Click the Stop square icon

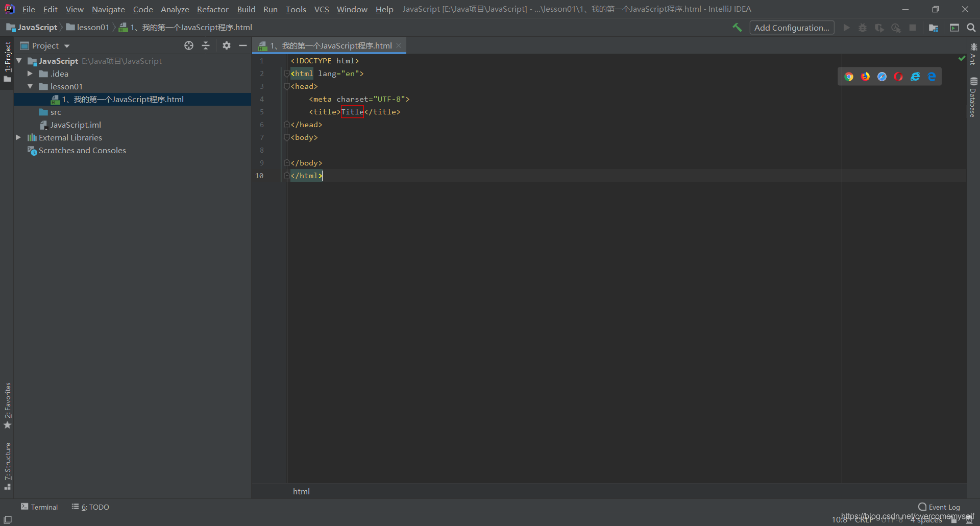(913, 28)
